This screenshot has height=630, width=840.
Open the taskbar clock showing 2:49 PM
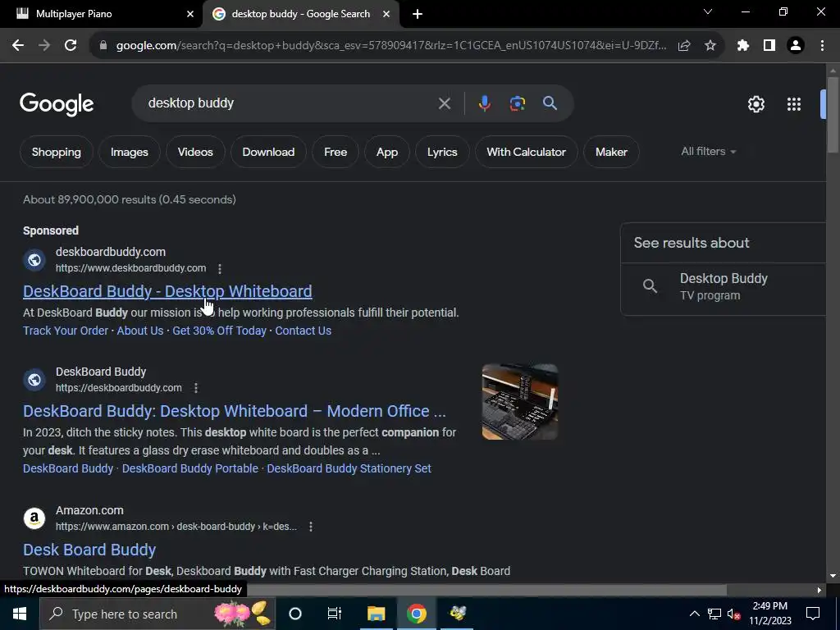[769, 614]
